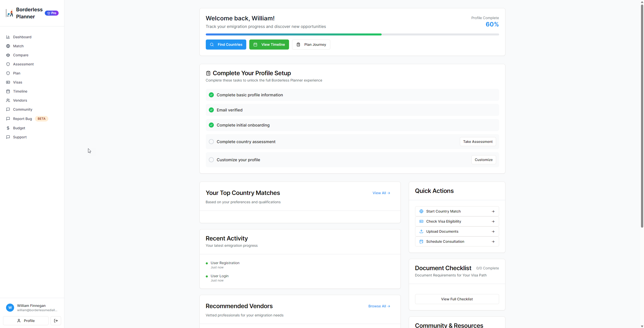Click the profile completion progress bar
Viewport: 644px width, 328px height.
(352, 34)
